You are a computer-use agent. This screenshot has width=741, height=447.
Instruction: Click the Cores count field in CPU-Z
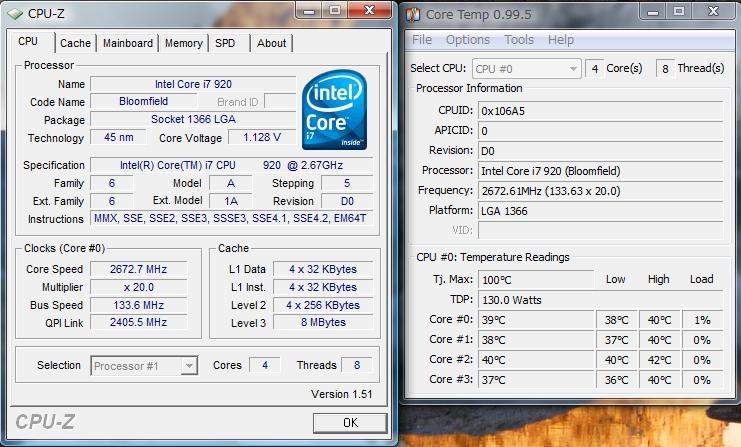pos(265,365)
